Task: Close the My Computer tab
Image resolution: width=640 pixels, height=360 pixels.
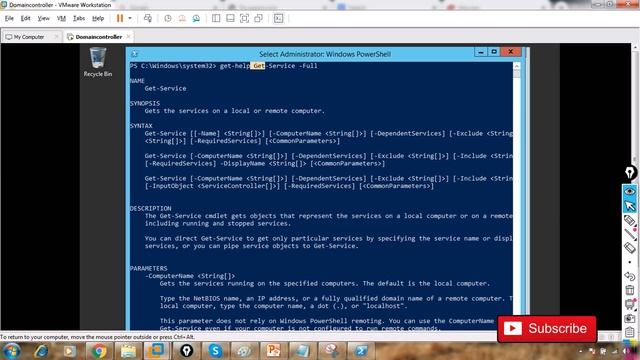Action: [56, 37]
